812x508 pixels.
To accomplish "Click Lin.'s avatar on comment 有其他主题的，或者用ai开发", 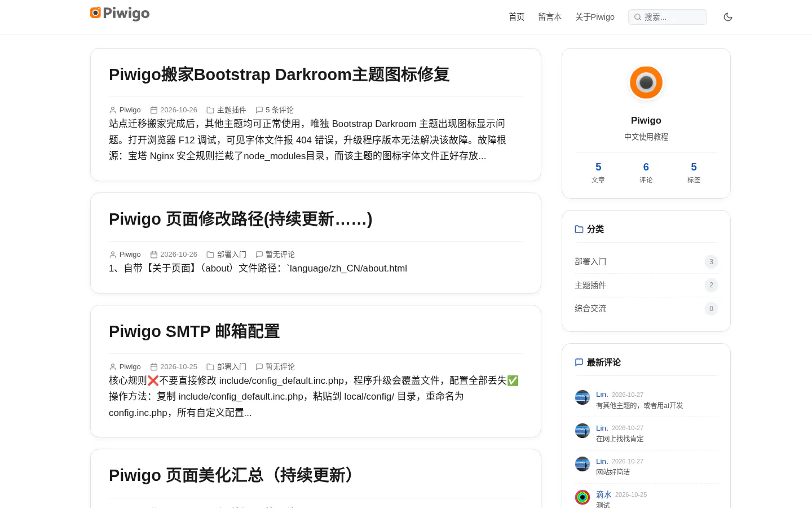I will tap(582, 397).
